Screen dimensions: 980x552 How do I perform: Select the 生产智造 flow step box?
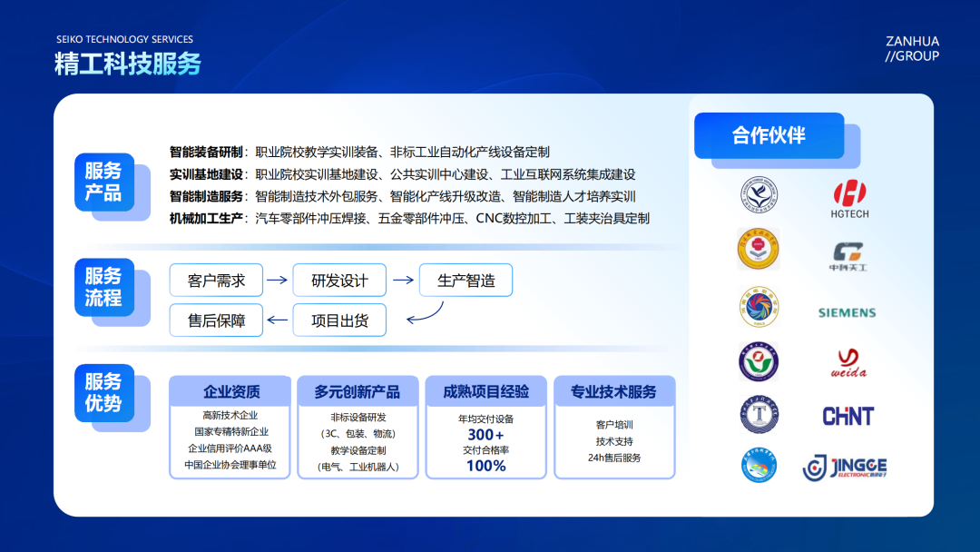click(465, 280)
